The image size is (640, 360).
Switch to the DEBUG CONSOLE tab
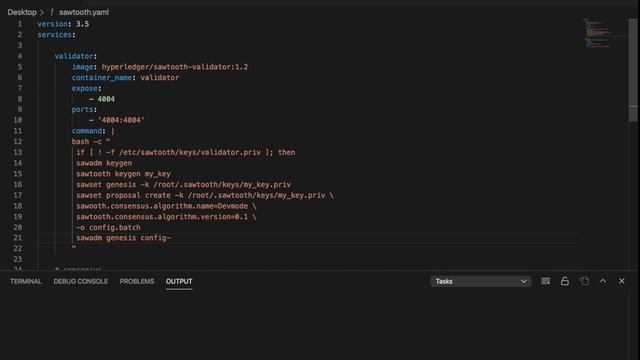pyautogui.click(x=81, y=282)
